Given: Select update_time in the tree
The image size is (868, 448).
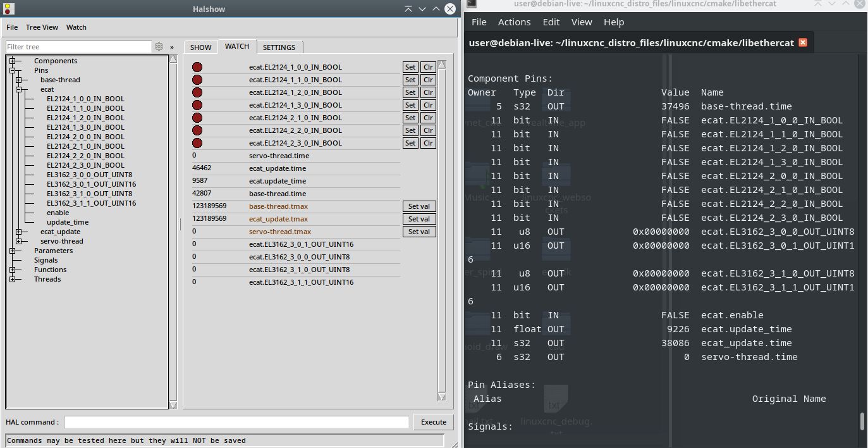Looking at the screenshot, I should [x=68, y=222].
